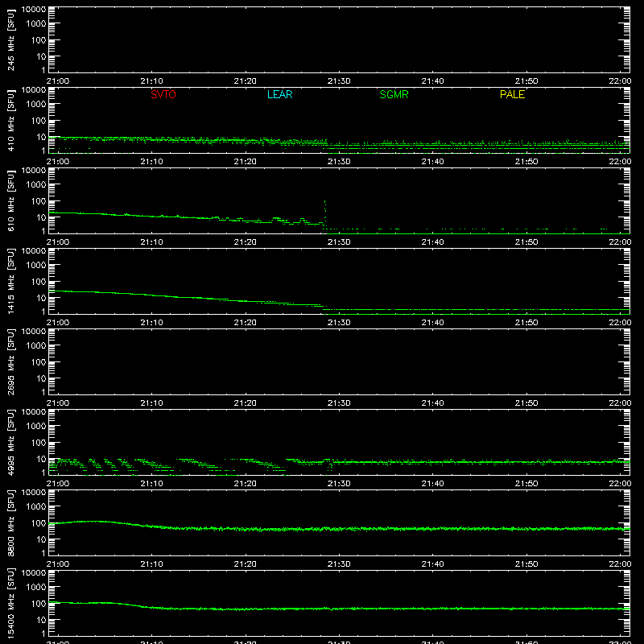
Task: Click the 21:30 tick label under 8800 MHz panel
Action: pyautogui.click(x=339, y=564)
